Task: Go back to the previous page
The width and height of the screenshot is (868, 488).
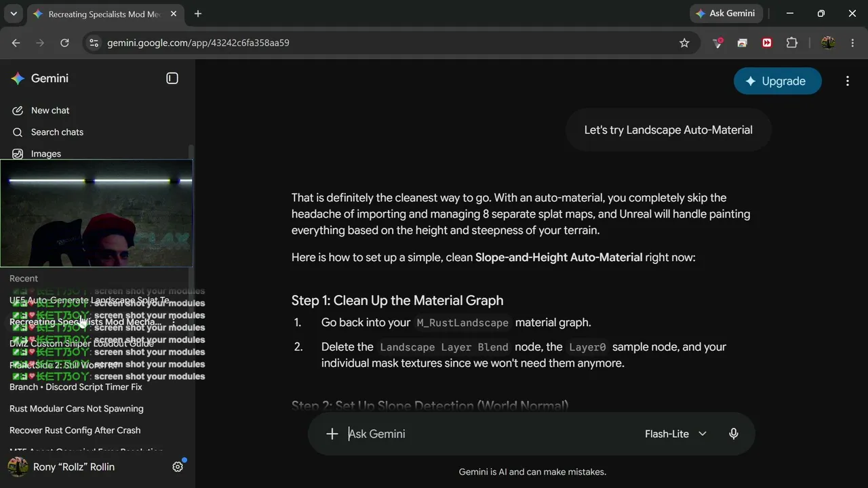Action: point(16,43)
